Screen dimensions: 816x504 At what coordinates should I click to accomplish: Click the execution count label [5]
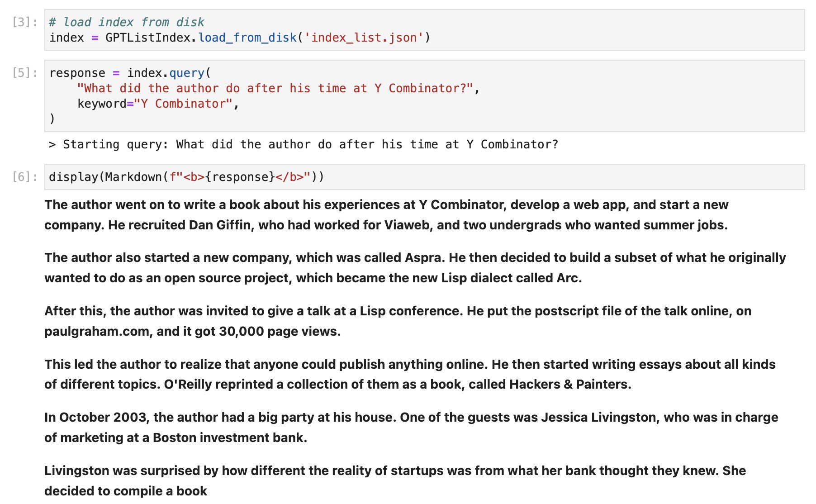(x=25, y=72)
